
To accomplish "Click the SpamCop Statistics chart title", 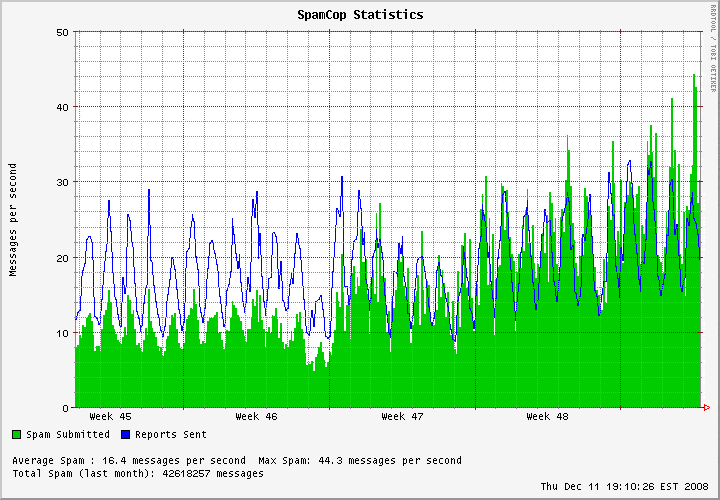I will tap(360, 15).
